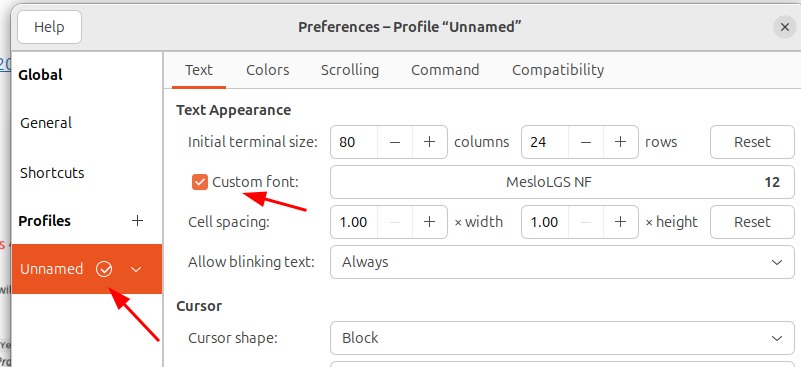801x367 pixels.
Task: Disable the Custom font checkbox
Action: pyautogui.click(x=200, y=182)
